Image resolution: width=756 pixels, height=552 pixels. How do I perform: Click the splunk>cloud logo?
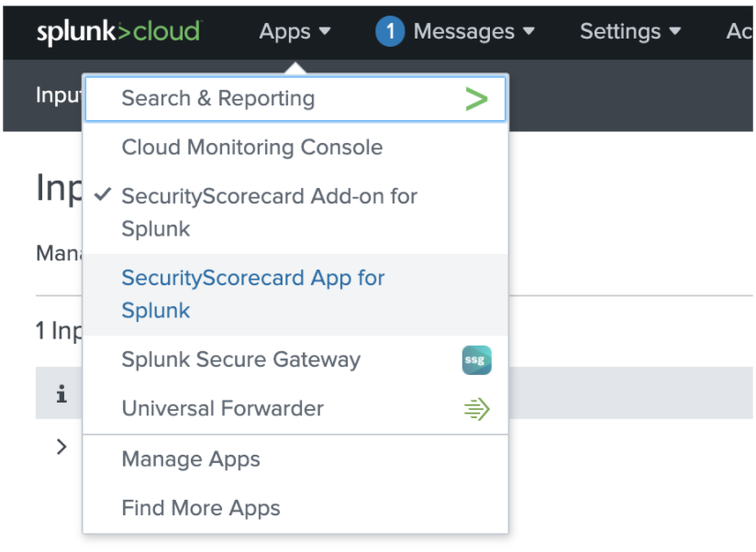point(119,32)
